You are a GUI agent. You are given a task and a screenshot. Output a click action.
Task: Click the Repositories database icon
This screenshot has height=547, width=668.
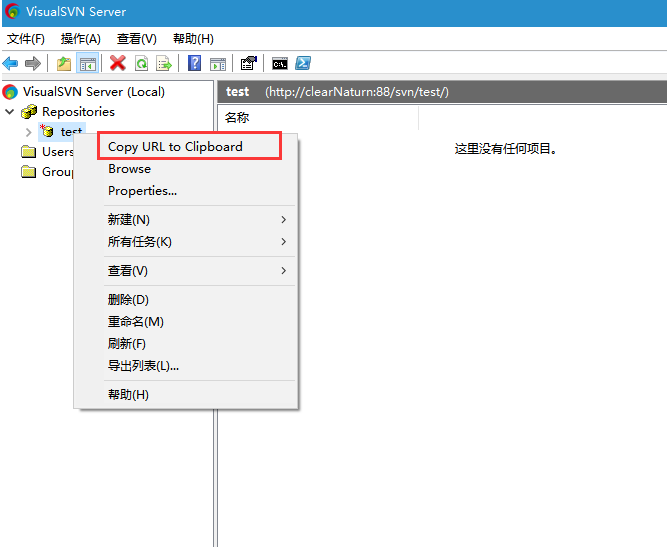(x=29, y=112)
